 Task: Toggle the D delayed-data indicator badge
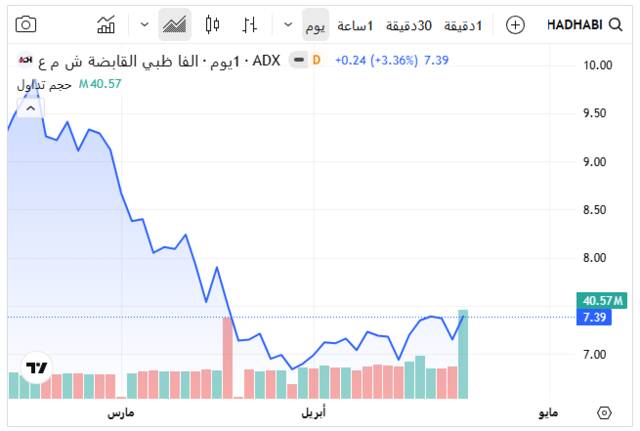click(x=316, y=60)
